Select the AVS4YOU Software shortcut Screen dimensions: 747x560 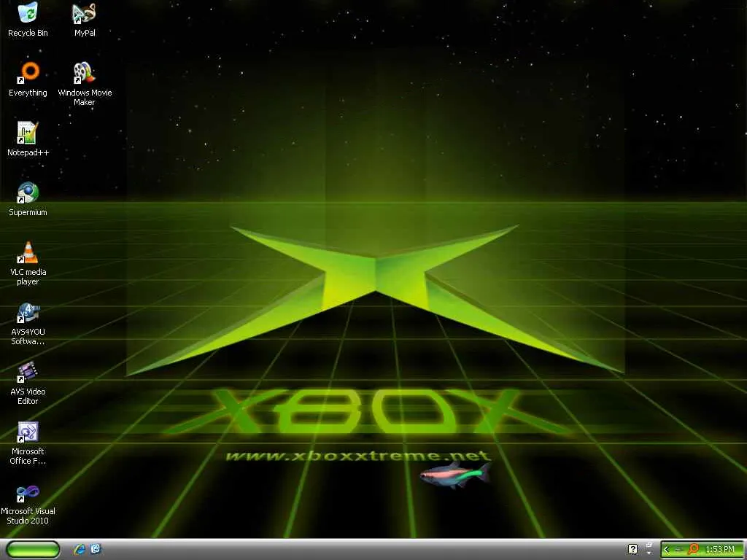click(x=28, y=324)
